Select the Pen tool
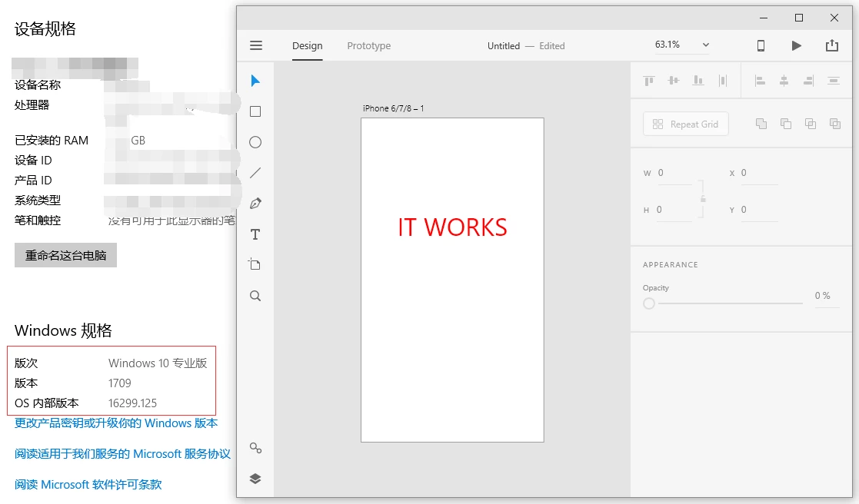Image resolution: width=859 pixels, height=504 pixels. pyautogui.click(x=255, y=204)
